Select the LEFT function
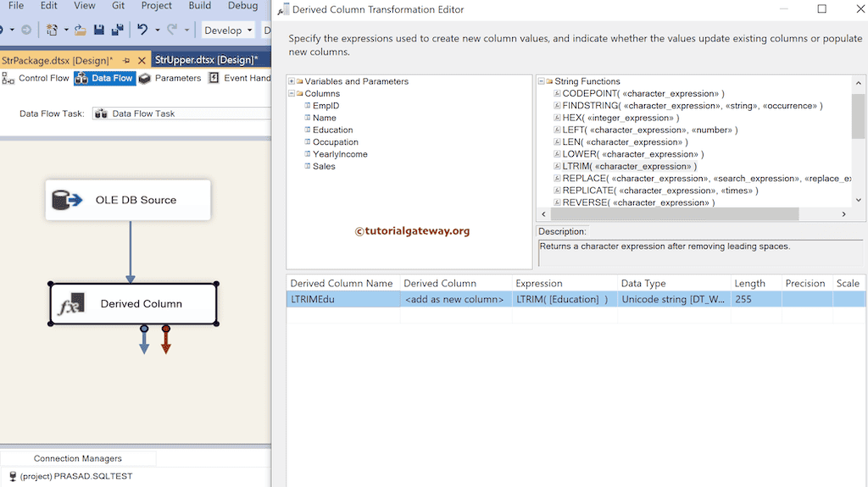 click(650, 130)
